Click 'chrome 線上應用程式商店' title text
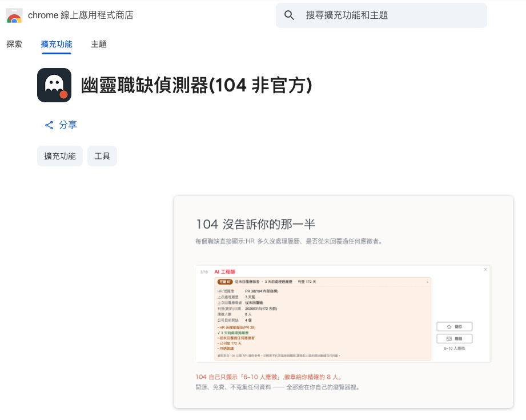This screenshot has width=526, height=420. [81, 15]
